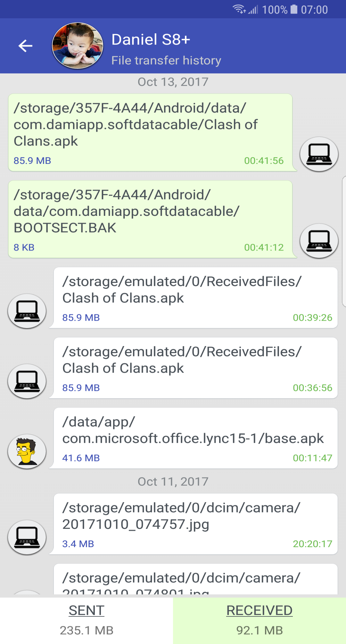Tap the battery indicator in status bar
Viewport: 346px width, 644px height.
coord(294,9)
